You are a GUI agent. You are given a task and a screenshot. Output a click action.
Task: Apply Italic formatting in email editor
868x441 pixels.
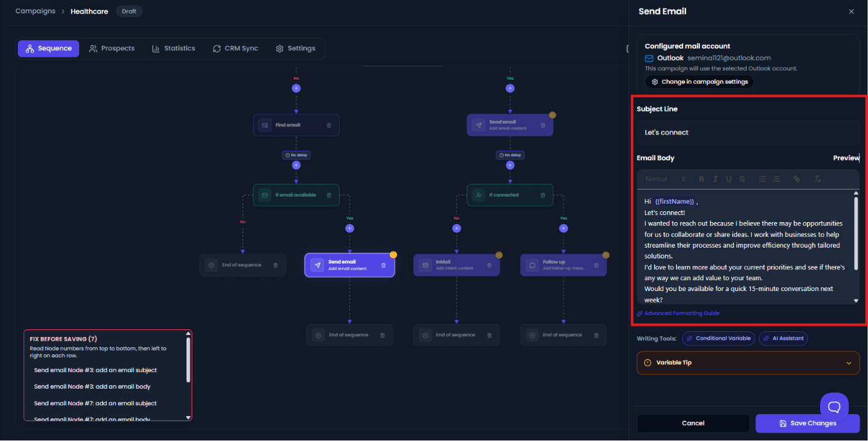[715, 179]
